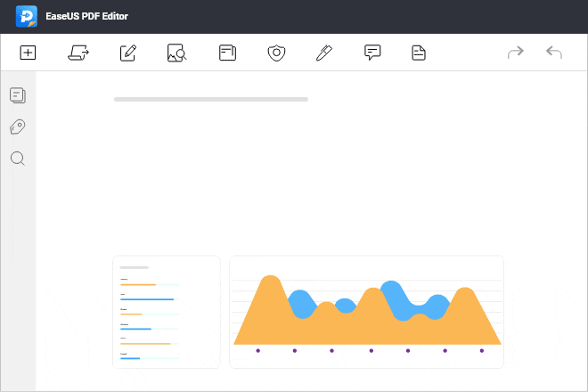Open the Convert PDF tool
This screenshot has height=392, width=588.
[78, 53]
